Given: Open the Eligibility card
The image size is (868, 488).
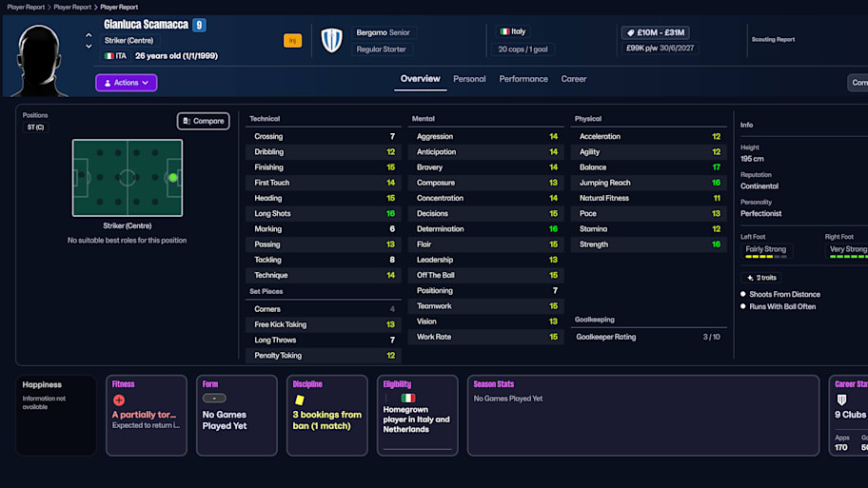Looking at the screenshot, I should (418, 416).
